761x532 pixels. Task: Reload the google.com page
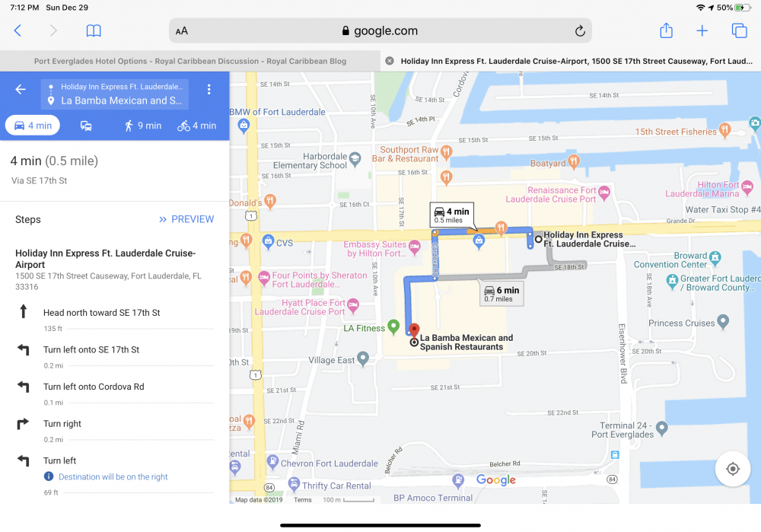[580, 31]
